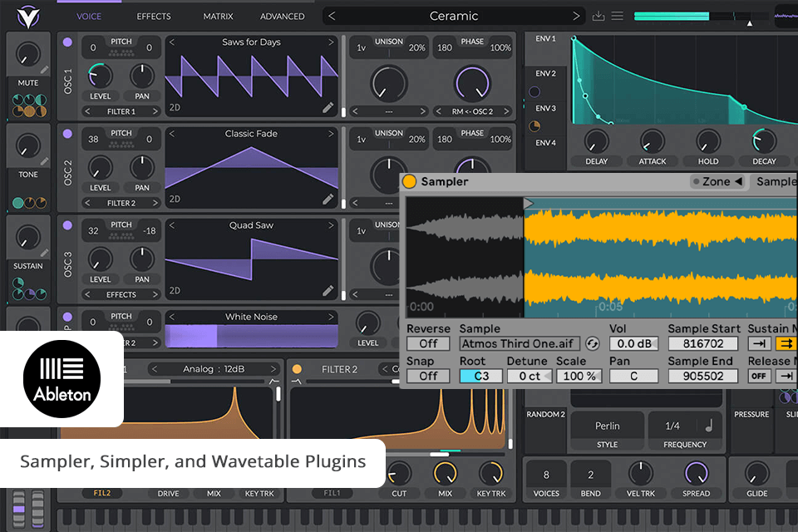Select next wavetable after Quad Saw
Viewport: 798px width, 532px height.
[x=331, y=225]
